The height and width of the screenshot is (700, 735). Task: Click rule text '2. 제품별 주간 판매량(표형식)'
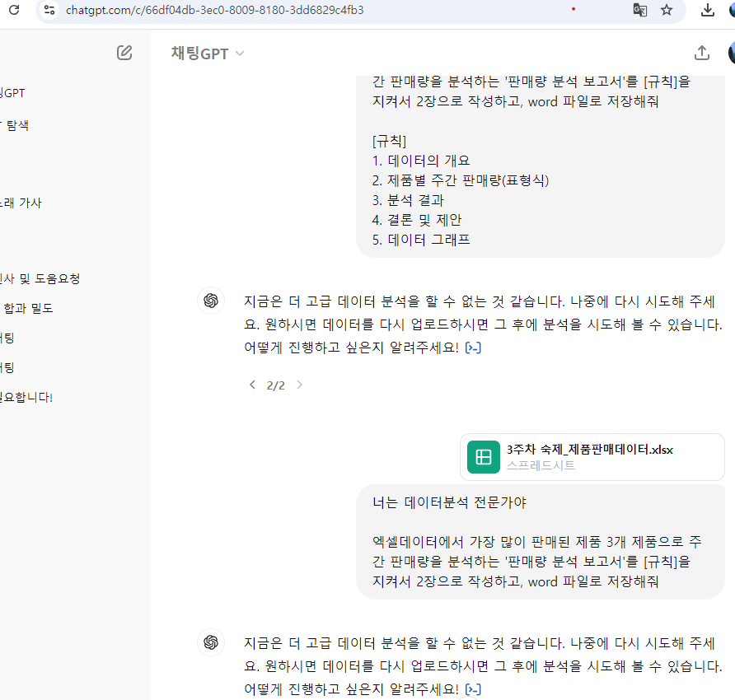461,180
